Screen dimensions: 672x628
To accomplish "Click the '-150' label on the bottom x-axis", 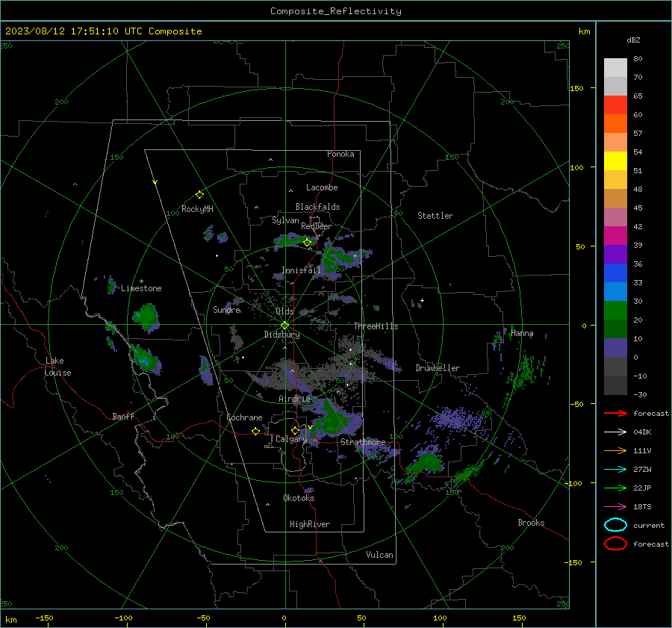I will tap(44, 618).
